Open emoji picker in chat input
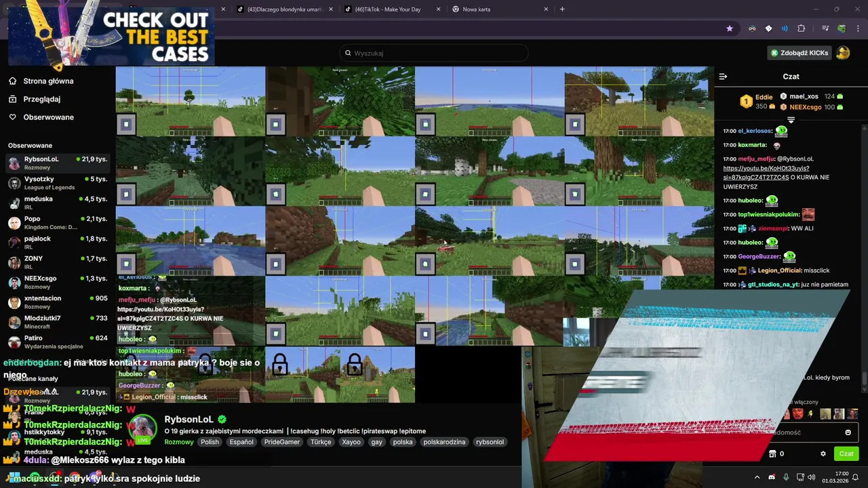This screenshot has height=488, width=868. [848, 432]
